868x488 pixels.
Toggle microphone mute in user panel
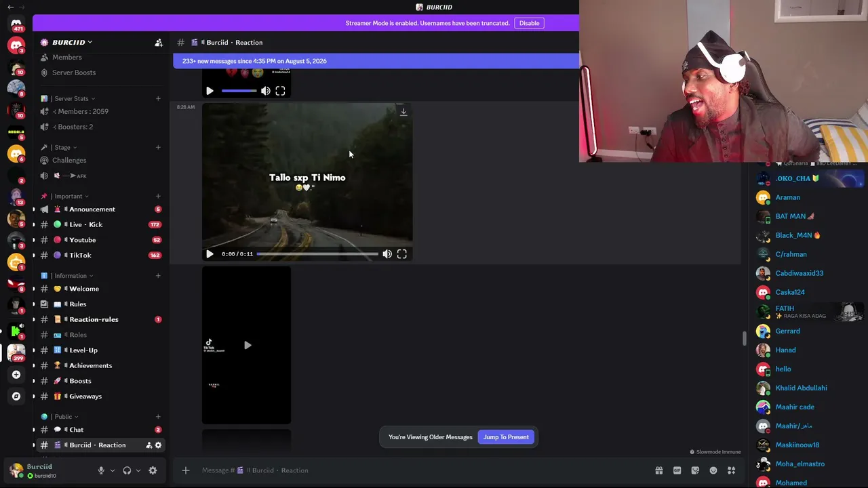(x=101, y=470)
